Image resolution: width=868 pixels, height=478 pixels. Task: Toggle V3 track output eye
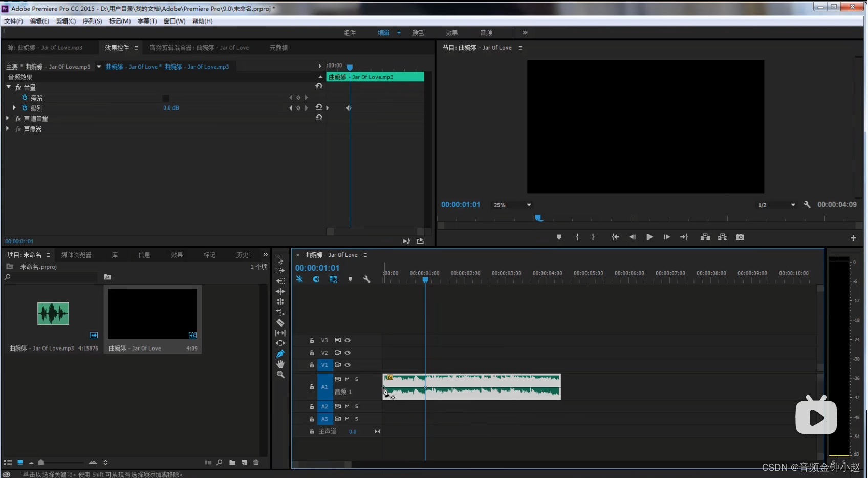[348, 340]
